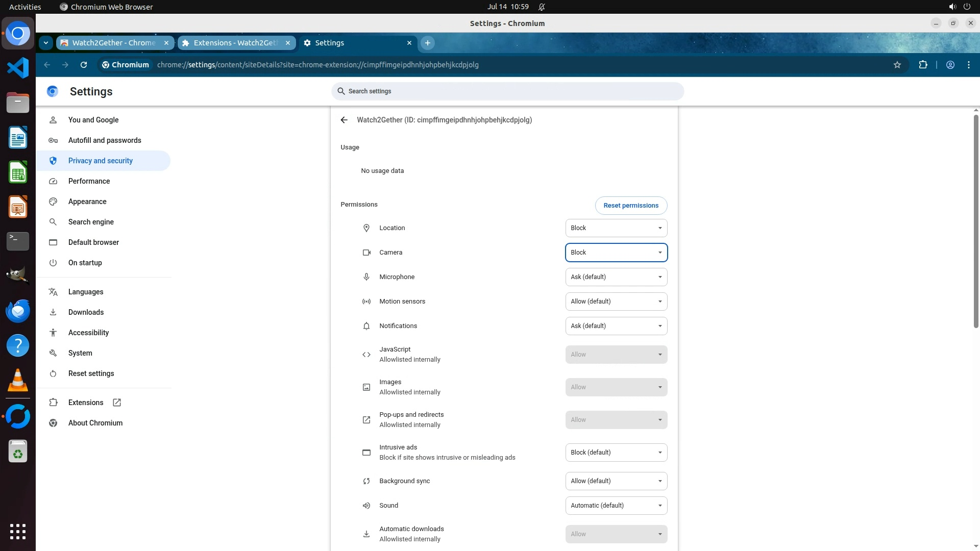980x551 pixels.
Task: Click the back arrow beside Watch2Gether
Action: coord(344,120)
